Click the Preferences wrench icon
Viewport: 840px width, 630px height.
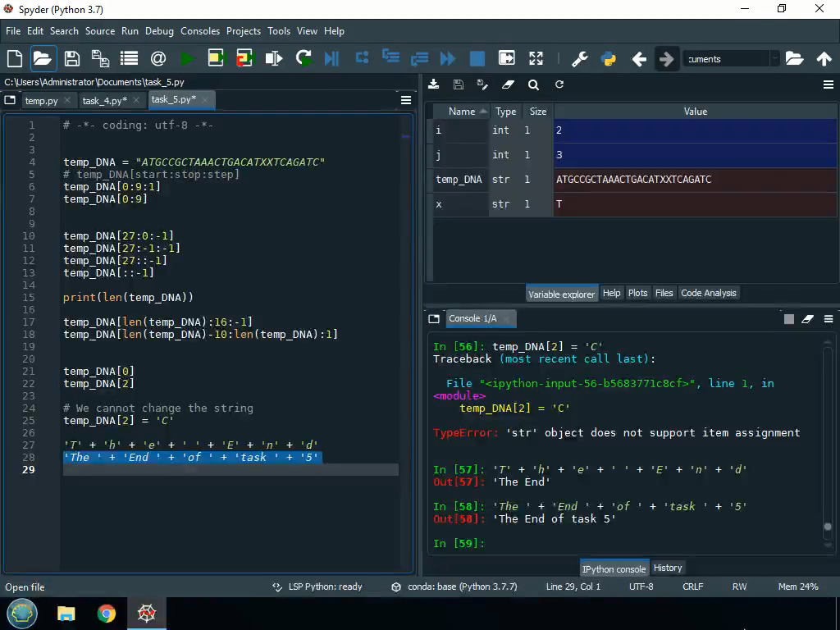click(579, 58)
